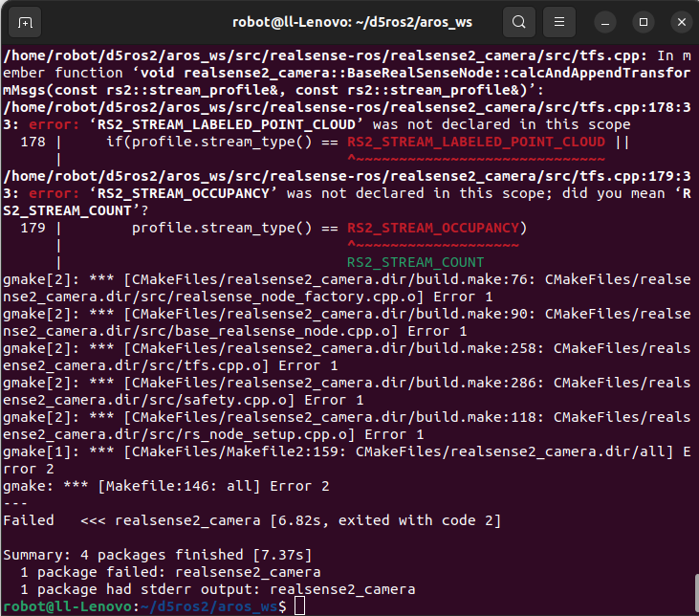Maximize the terminal window
Image resolution: width=699 pixels, height=616 pixels.
(644, 22)
